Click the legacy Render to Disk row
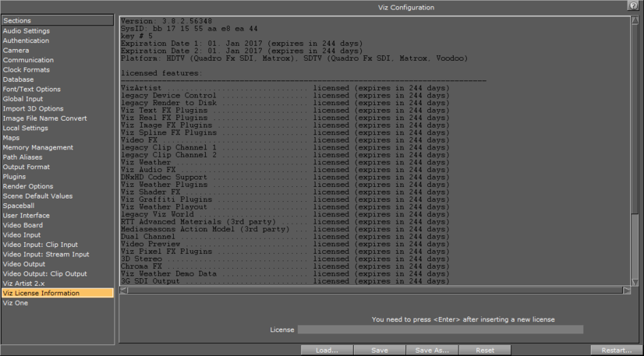 tap(285, 103)
